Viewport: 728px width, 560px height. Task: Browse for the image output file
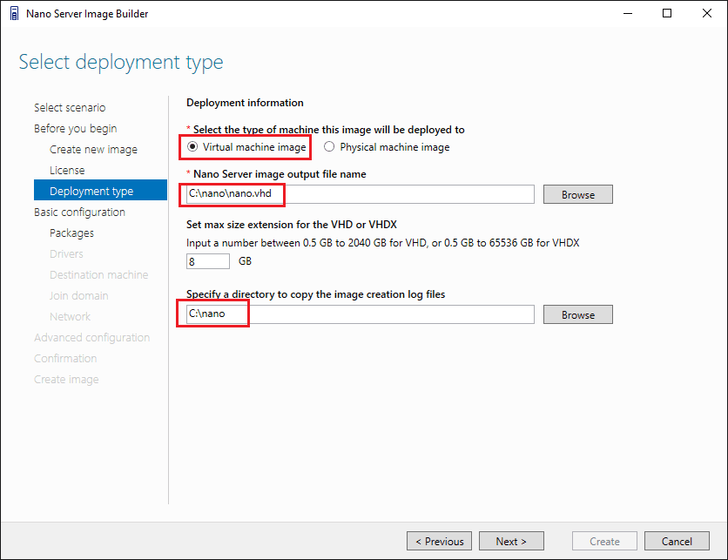[x=577, y=194]
